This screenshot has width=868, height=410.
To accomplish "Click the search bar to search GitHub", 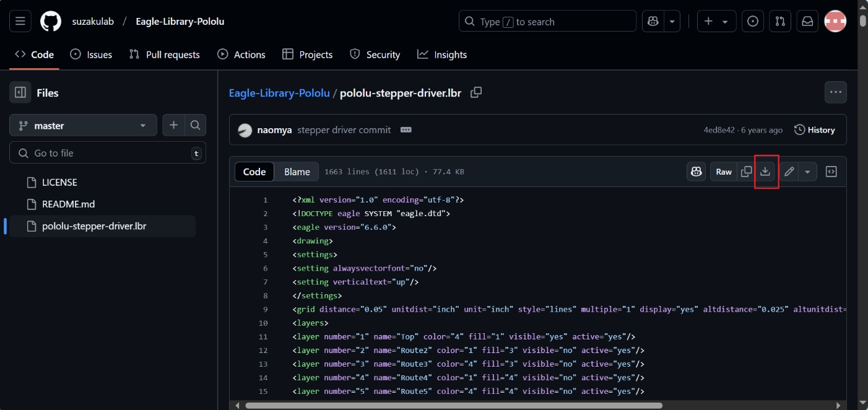I will tap(547, 21).
